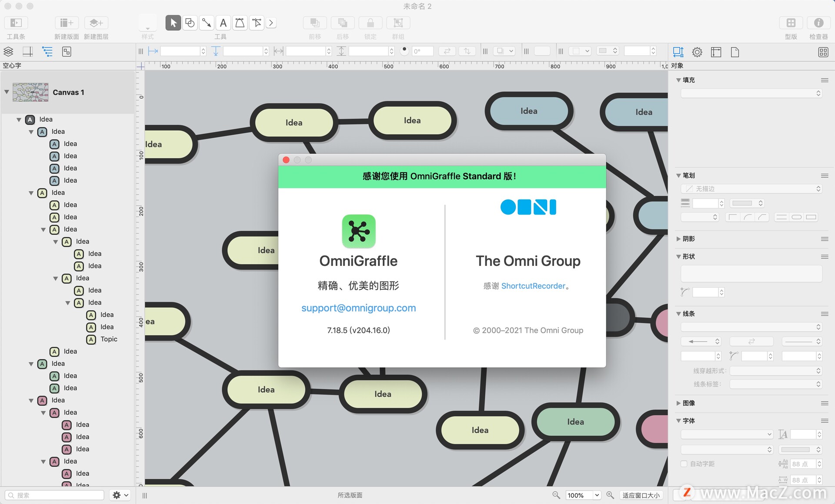Expand the 阴影 (Shadow) section
The height and width of the screenshot is (504, 835).
point(678,239)
